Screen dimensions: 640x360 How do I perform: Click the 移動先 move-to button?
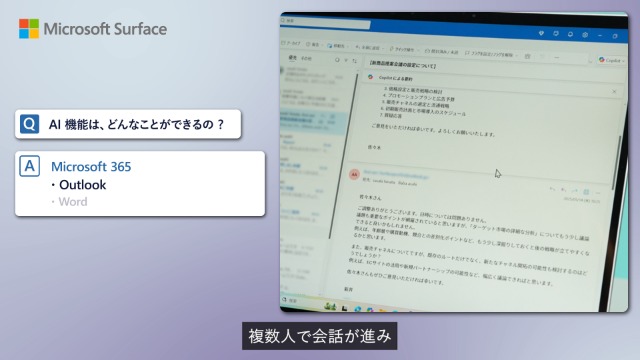pyautogui.click(x=336, y=46)
